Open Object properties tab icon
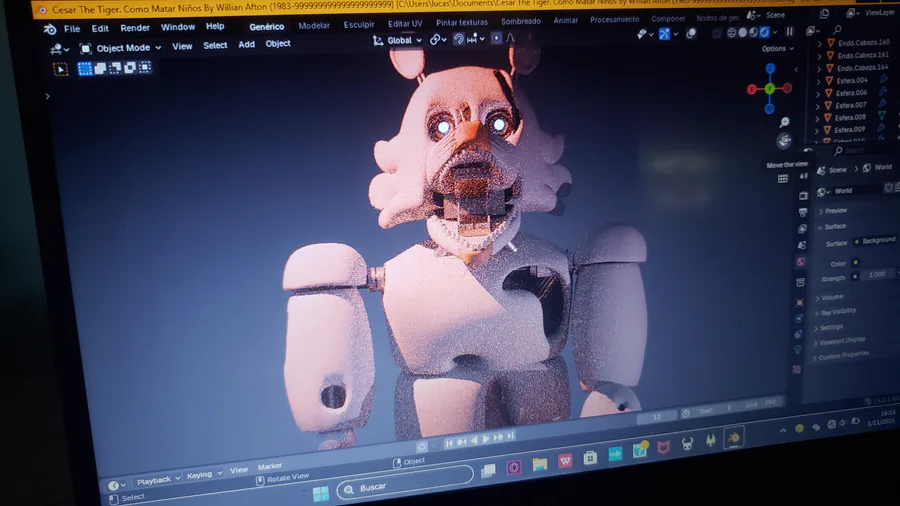This screenshot has width=900, height=506. click(x=800, y=302)
